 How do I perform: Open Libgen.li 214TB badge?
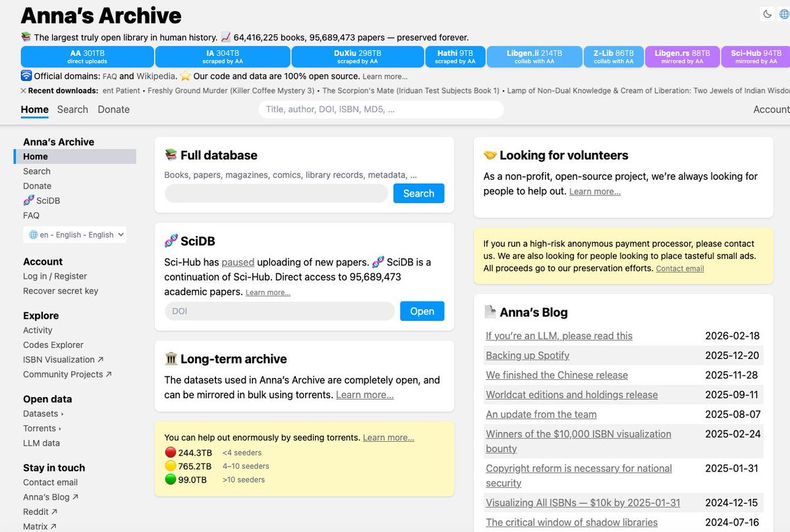(534, 57)
